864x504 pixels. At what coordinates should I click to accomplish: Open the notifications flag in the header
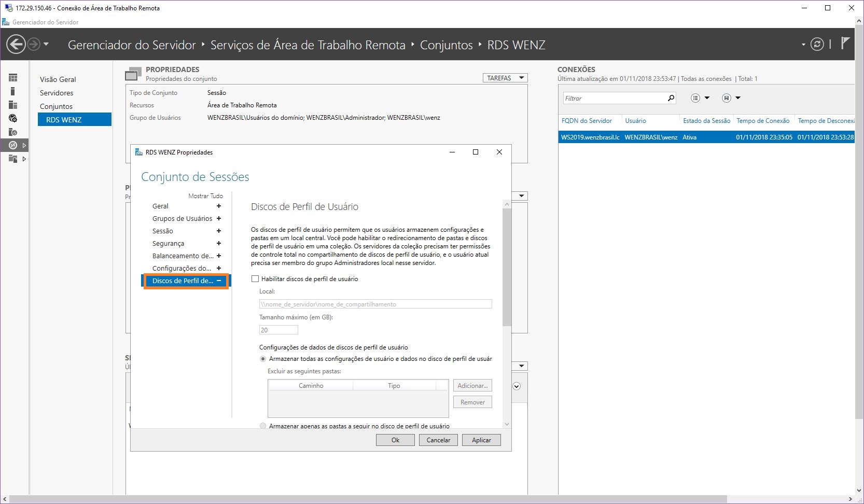click(845, 44)
